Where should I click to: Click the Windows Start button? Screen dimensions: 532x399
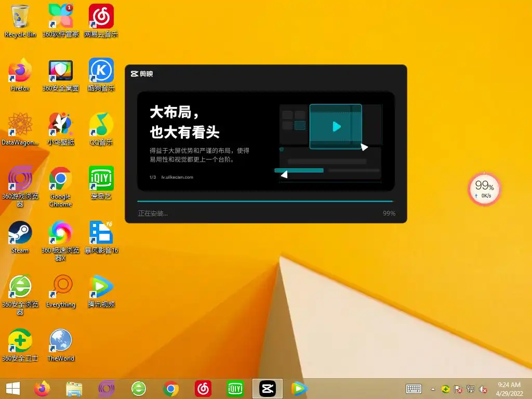(x=13, y=389)
